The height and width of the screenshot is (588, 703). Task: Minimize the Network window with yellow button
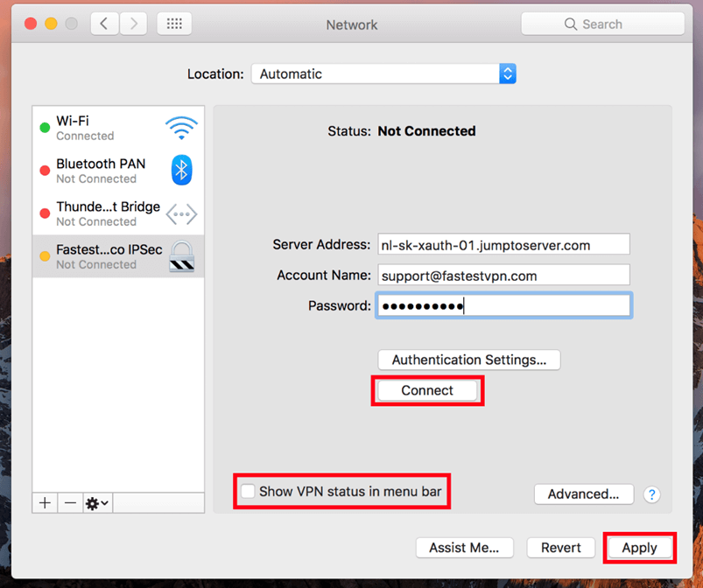(x=51, y=24)
